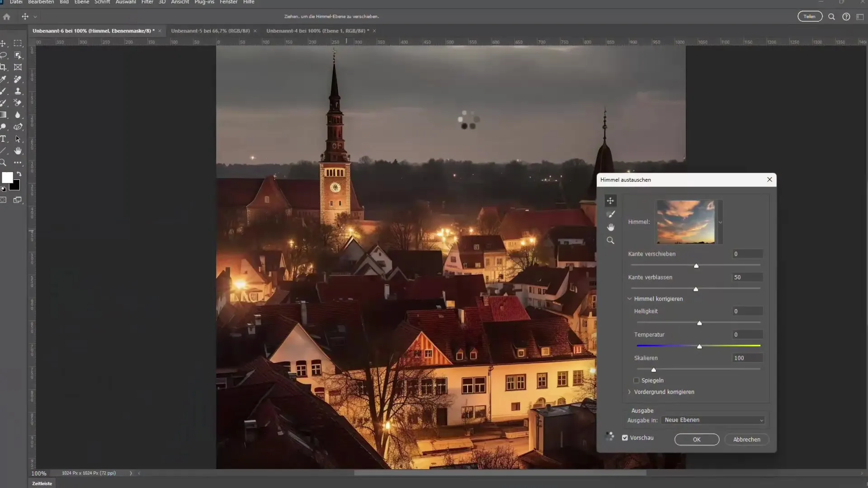The height and width of the screenshot is (488, 868).
Task: Switch to Unbenannt-4 document tab
Action: pyautogui.click(x=318, y=31)
